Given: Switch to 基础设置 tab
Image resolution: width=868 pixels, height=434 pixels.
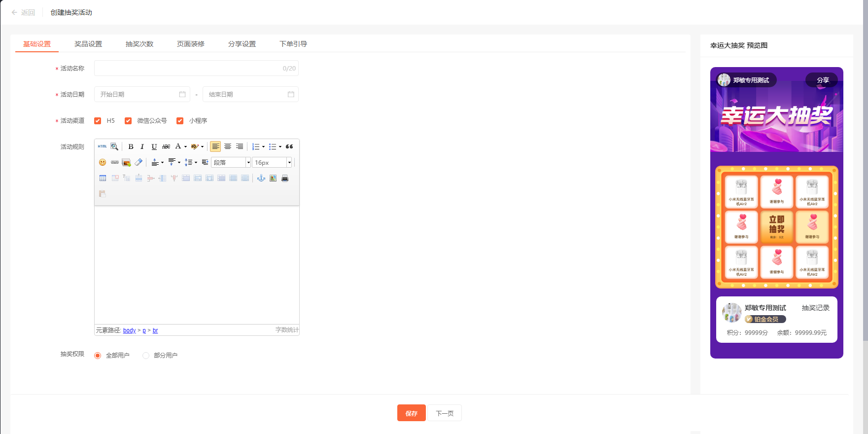Looking at the screenshot, I should tap(37, 44).
